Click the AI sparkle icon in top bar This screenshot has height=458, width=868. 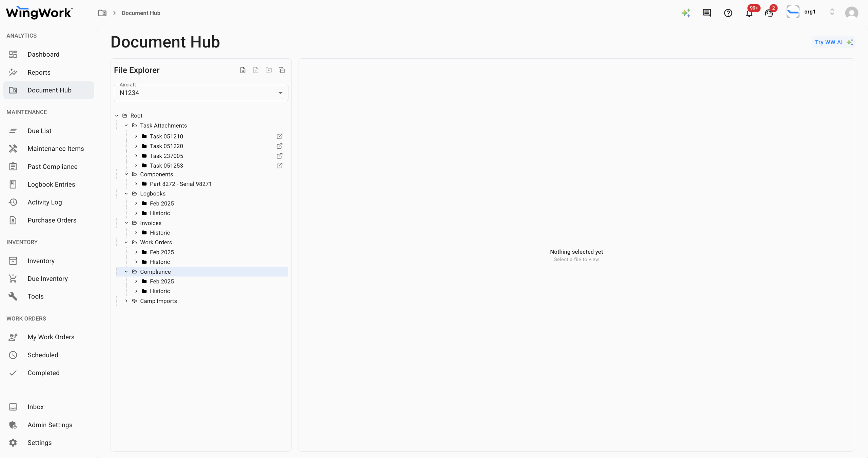pyautogui.click(x=686, y=13)
